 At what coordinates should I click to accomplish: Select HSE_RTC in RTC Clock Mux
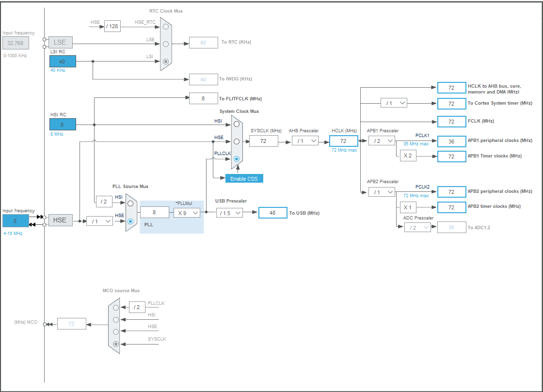tap(166, 27)
